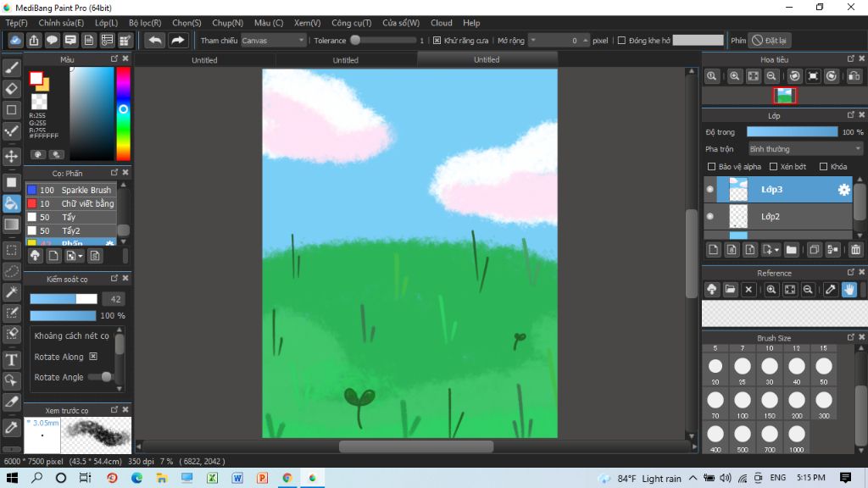Screen dimensions: 868x488
Task: Hide the Lớp2 layer
Action: (x=710, y=216)
